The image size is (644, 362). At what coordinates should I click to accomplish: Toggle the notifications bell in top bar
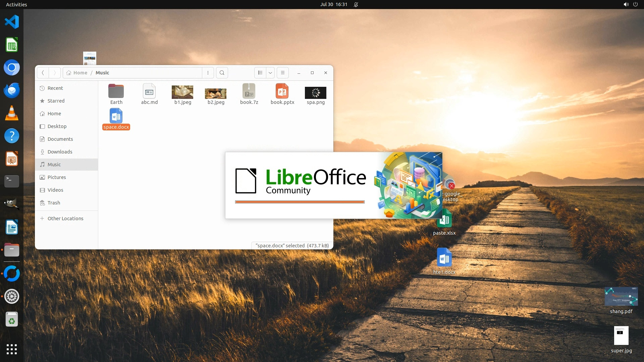(x=356, y=4)
